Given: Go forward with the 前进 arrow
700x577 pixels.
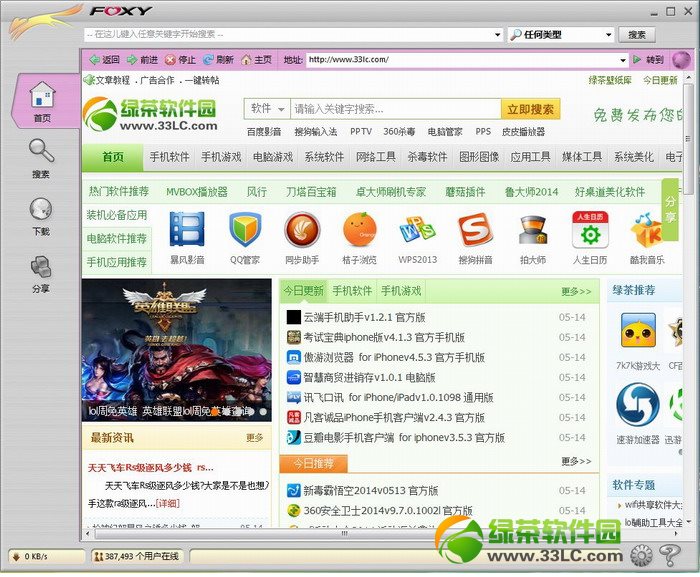Looking at the screenshot, I should tap(142, 59).
